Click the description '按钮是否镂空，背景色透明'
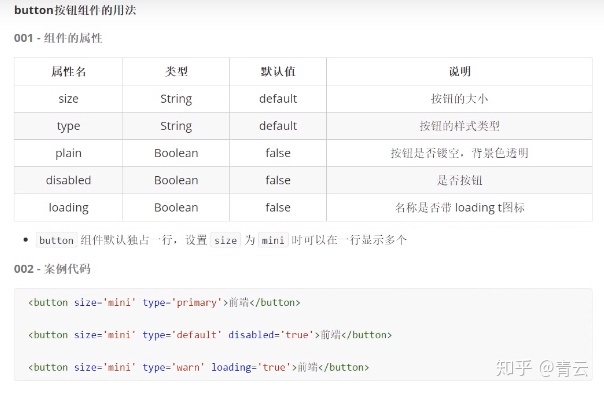 pyautogui.click(x=460, y=153)
